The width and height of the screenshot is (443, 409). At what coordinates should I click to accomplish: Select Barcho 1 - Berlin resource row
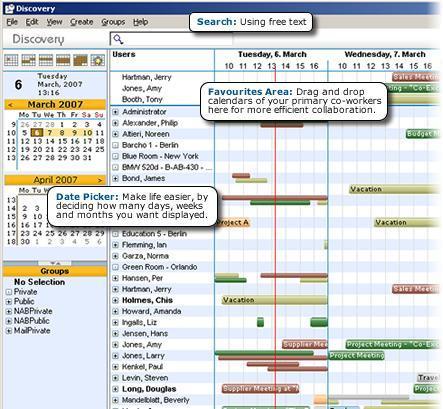click(150, 145)
